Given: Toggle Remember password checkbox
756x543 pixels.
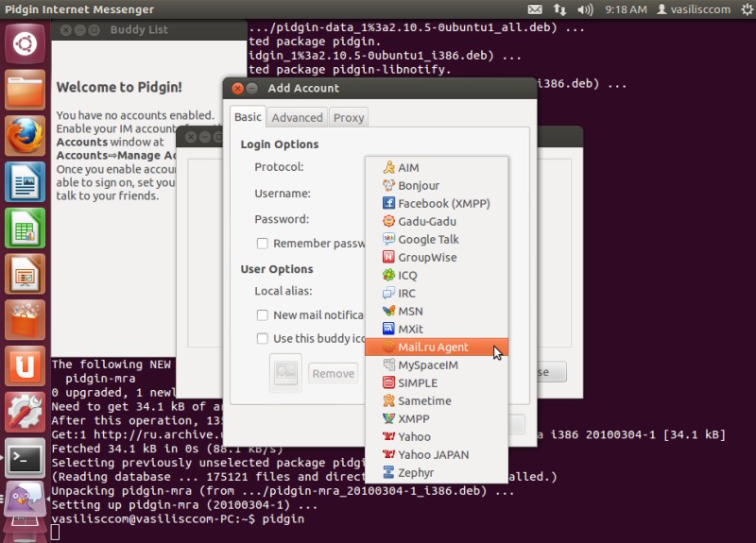Looking at the screenshot, I should point(263,244).
